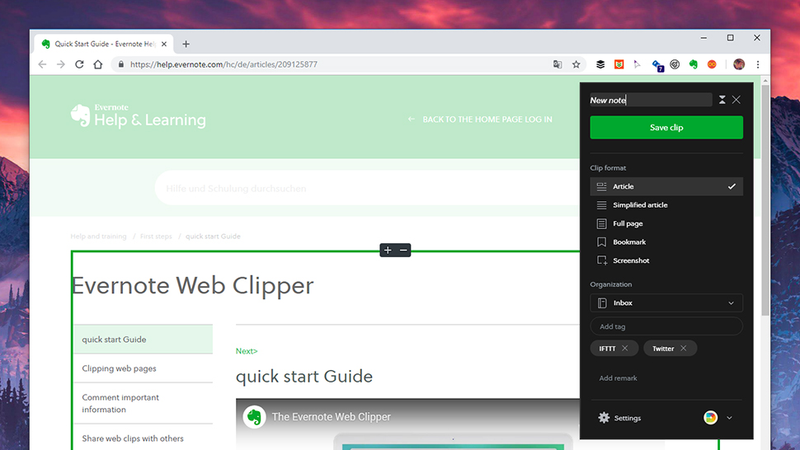Select Simplified article clip format
The image size is (800, 450).
666,205
